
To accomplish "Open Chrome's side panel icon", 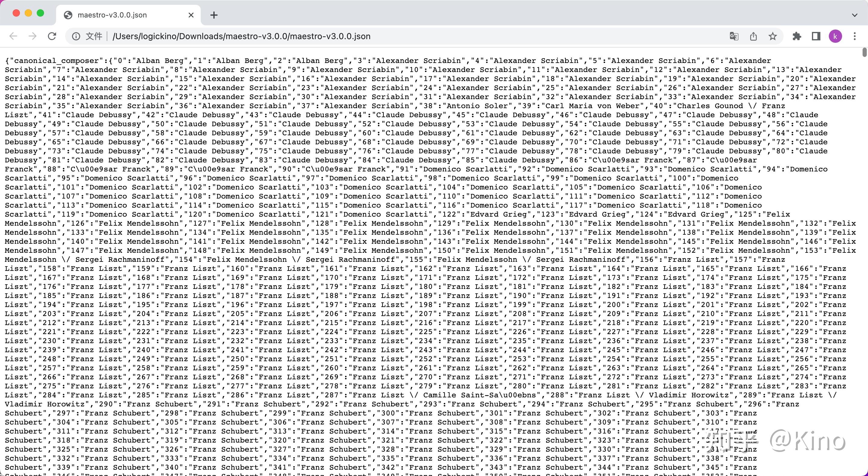I will click(x=816, y=36).
